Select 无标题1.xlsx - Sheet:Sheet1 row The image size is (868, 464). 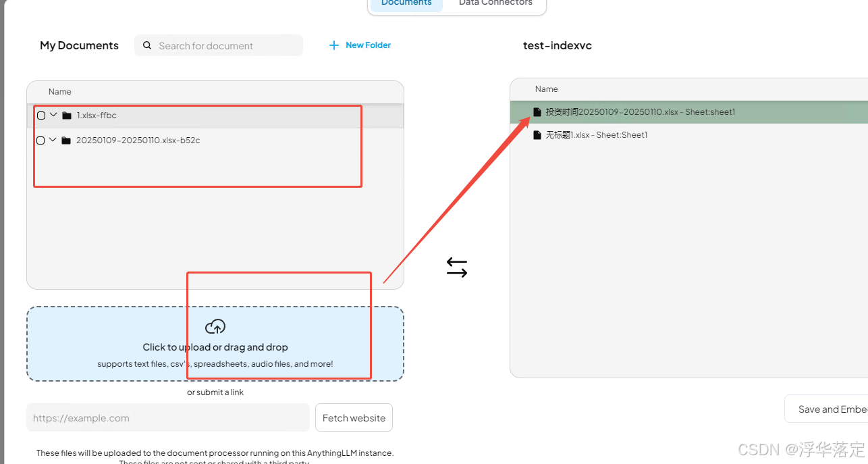coord(688,135)
